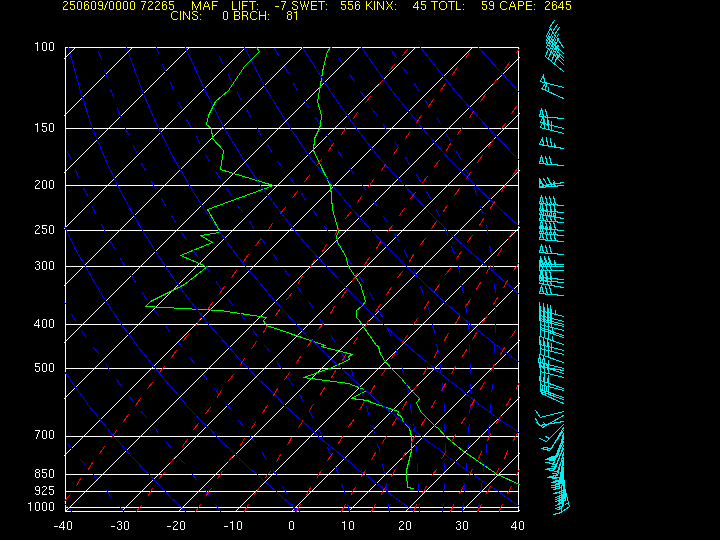Click the lifted index value -7

[x=280, y=6]
